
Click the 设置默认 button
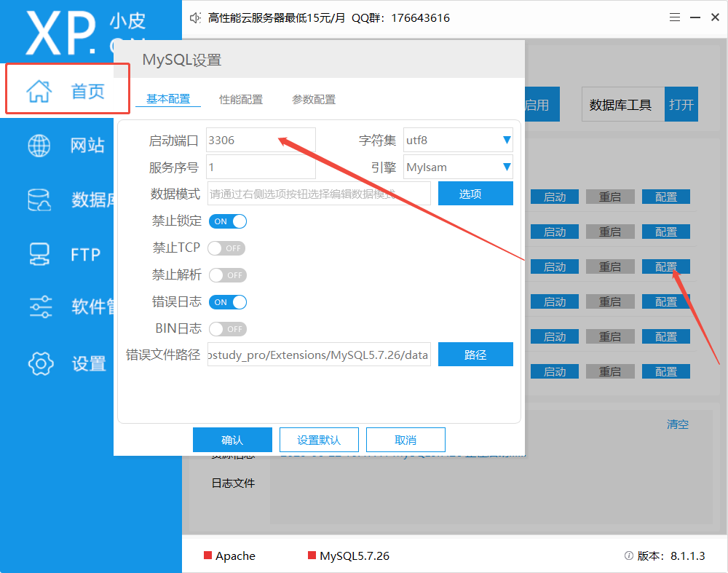click(x=319, y=440)
